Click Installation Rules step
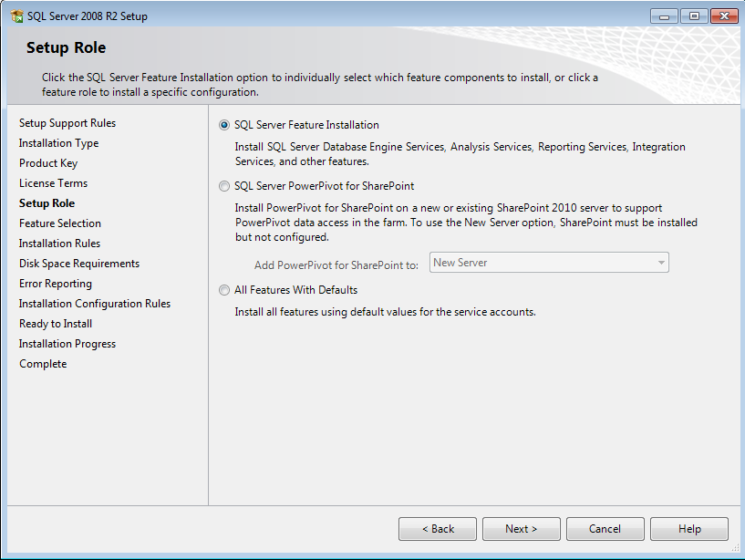 click(59, 244)
